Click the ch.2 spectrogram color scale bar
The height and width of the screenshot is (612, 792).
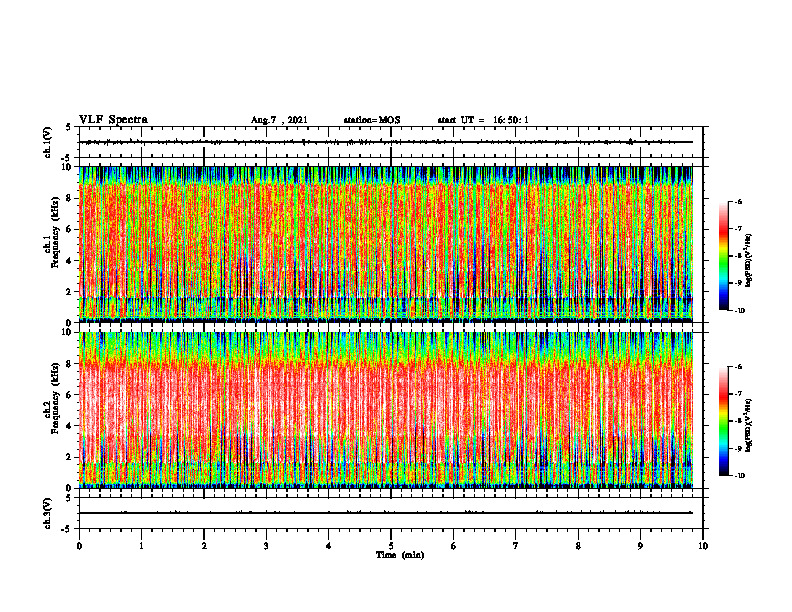click(x=723, y=421)
